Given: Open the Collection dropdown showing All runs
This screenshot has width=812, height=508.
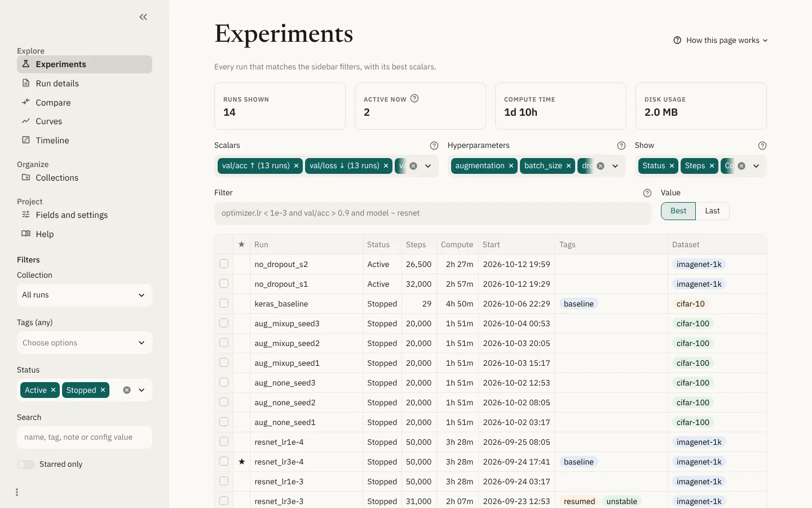Looking at the screenshot, I should pos(85,295).
